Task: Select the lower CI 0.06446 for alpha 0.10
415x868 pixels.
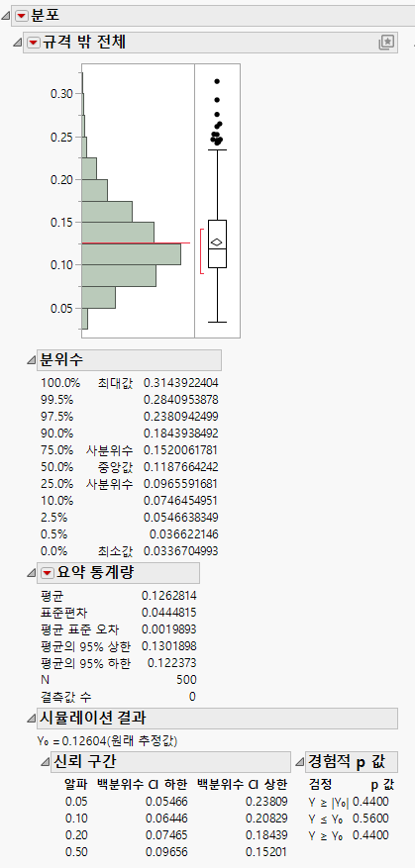Action: click(166, 819)
